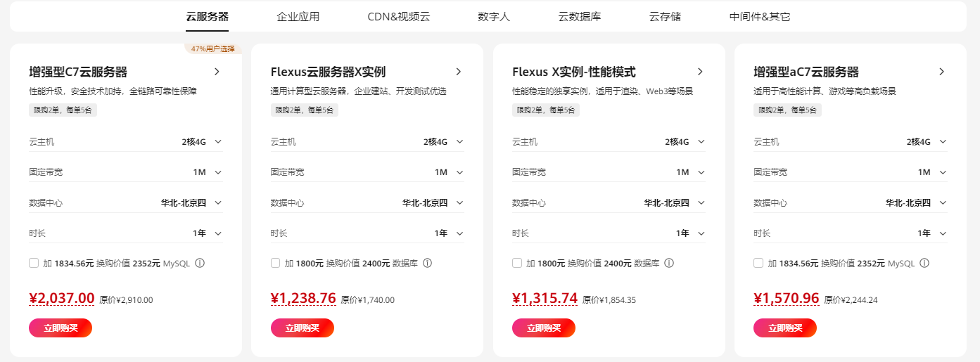The image size is (980, 362).
Task: Expand 时长 1年 dropdown in 增强型aC7 card
Action: pos(942,233)
